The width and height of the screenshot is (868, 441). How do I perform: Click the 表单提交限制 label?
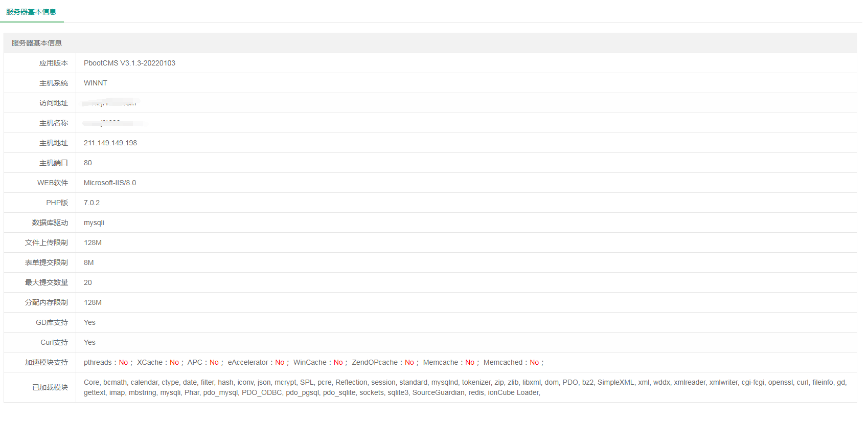point(47,262)
